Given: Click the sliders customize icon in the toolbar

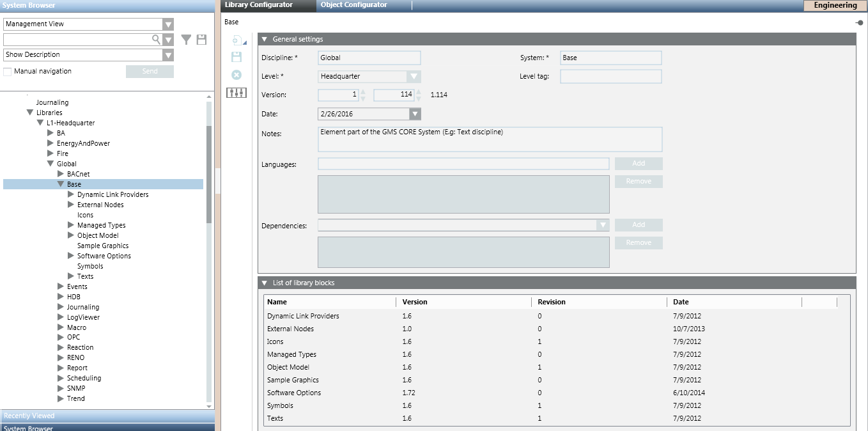Looking at the screenshot, I should point(236,93).
